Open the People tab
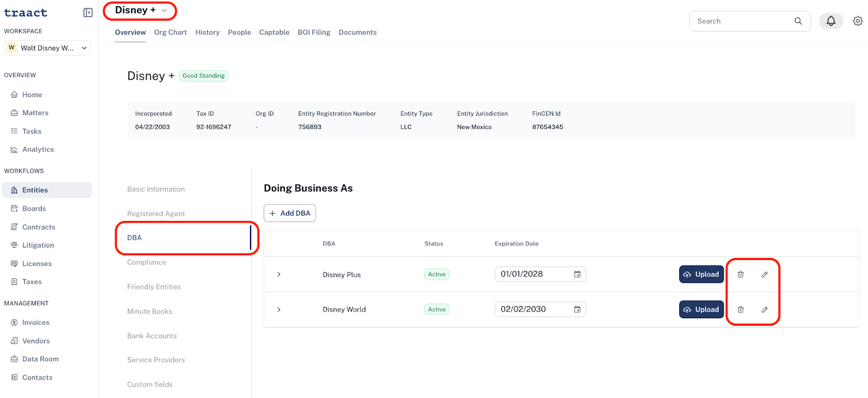868x398 pixels. tap(239, 33)
